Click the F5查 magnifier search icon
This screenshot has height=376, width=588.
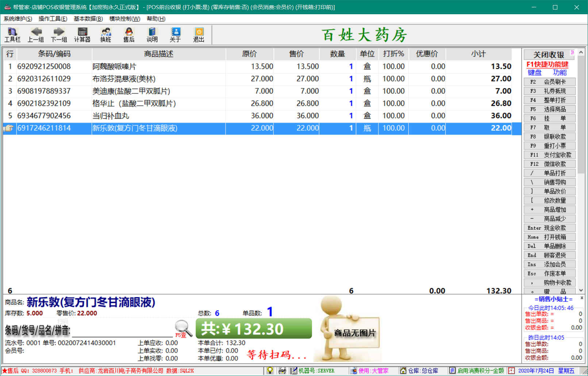click(x=183, y=329)
